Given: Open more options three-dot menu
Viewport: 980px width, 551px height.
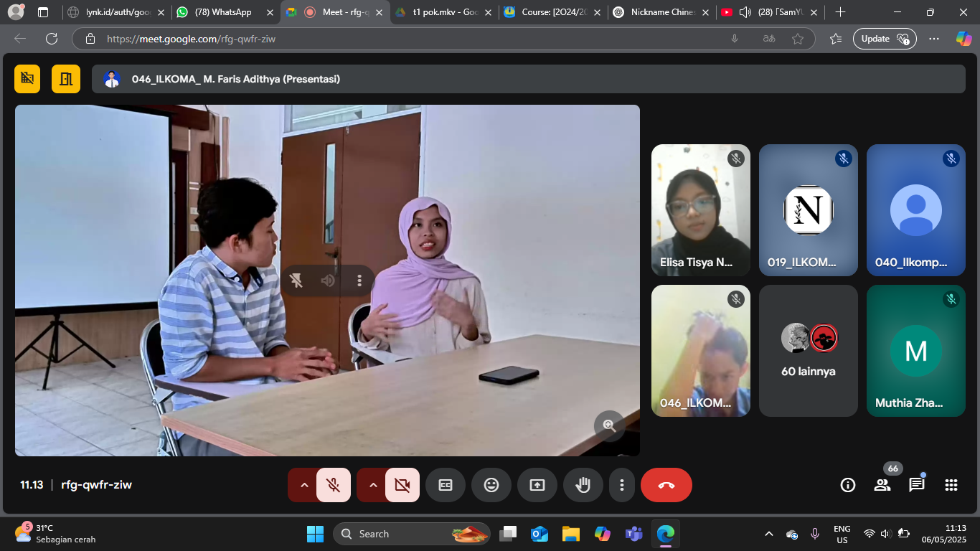Looking at the screenshot, I should [x=622, y=485].
